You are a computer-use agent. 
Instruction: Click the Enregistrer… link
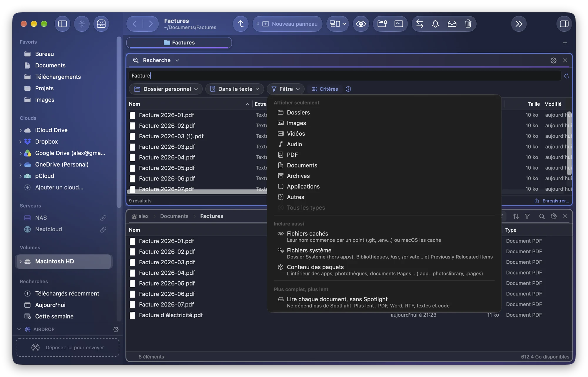coord(552,201)
